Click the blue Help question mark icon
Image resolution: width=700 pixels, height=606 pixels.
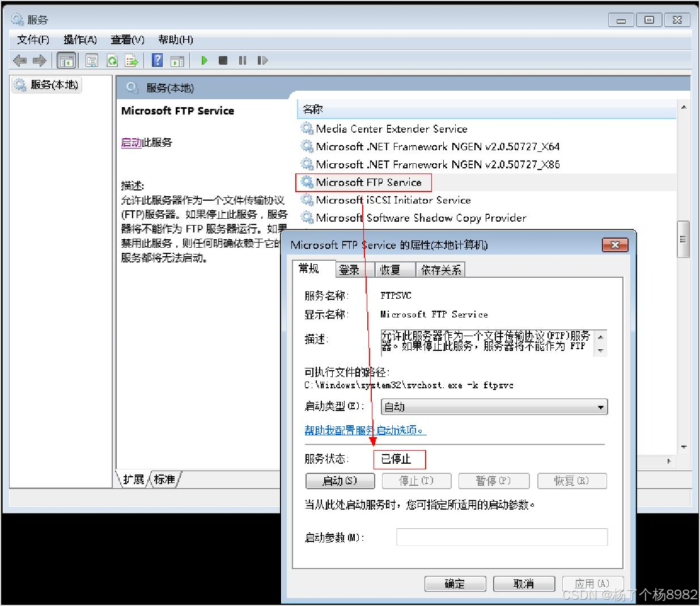[158, 60]
